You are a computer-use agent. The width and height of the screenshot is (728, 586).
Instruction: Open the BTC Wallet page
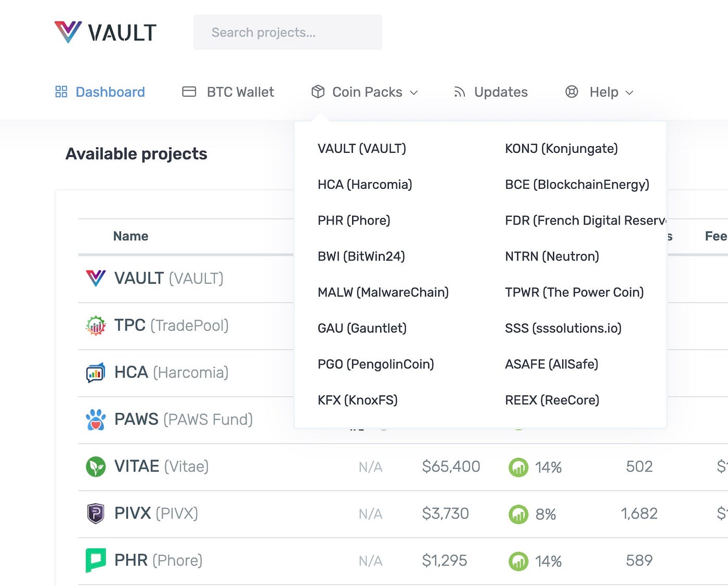click(x=228, y=92)
